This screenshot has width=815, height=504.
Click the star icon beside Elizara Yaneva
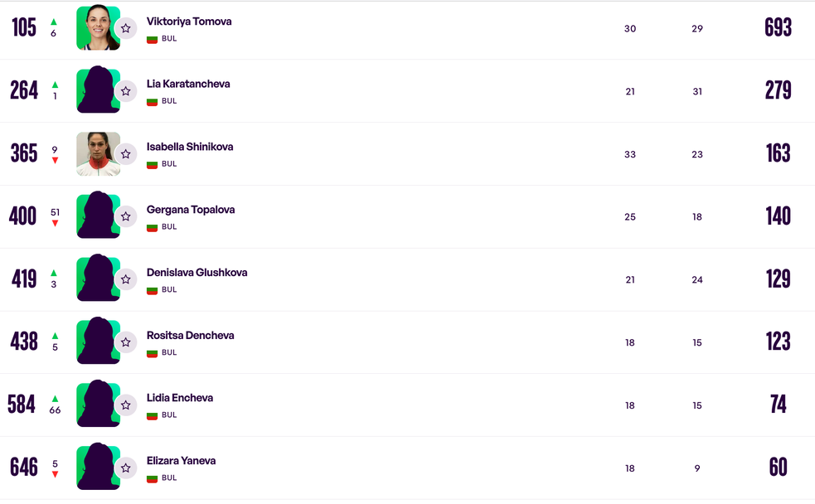[x=126, y=468]
